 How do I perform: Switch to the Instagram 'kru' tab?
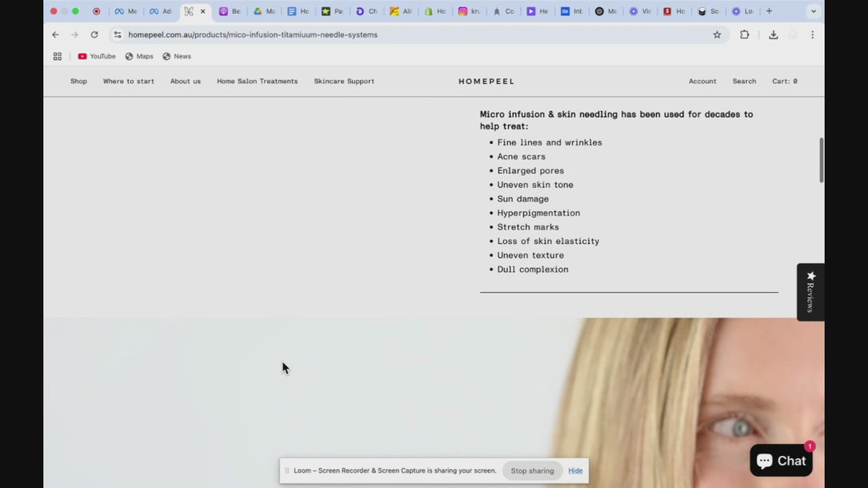pyautogui.click(x=470, y=11)
